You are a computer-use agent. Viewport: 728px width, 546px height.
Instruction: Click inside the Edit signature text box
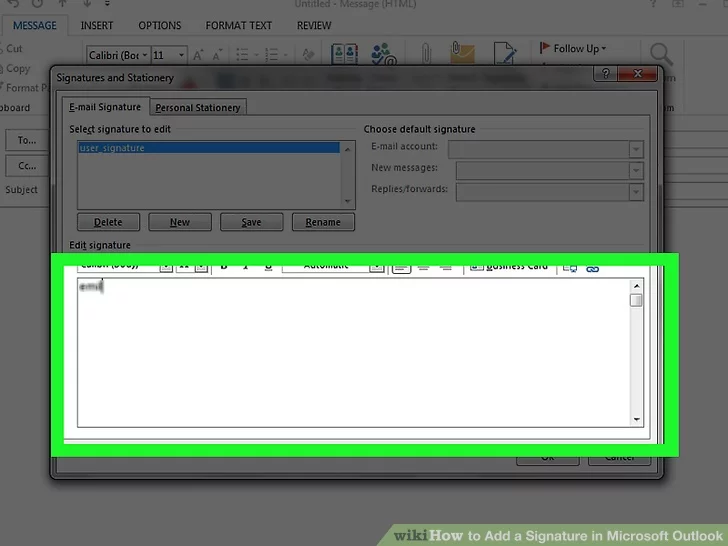(x=354, y=353)
